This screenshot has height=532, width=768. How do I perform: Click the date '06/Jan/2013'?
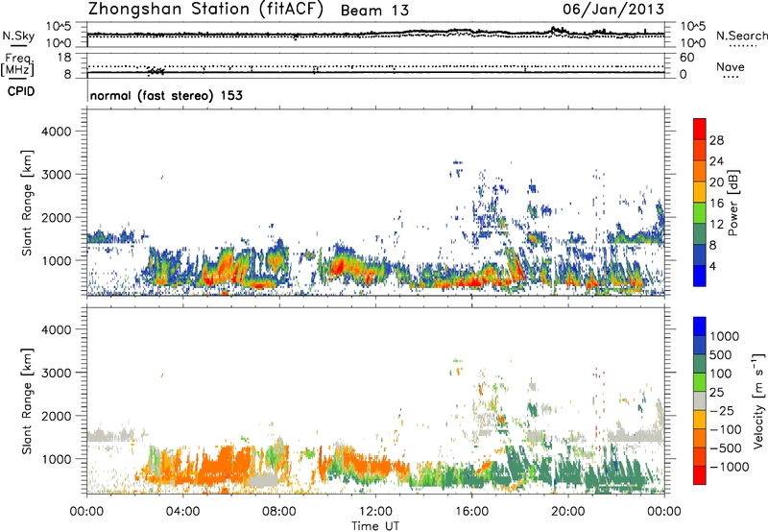(613, 9)
